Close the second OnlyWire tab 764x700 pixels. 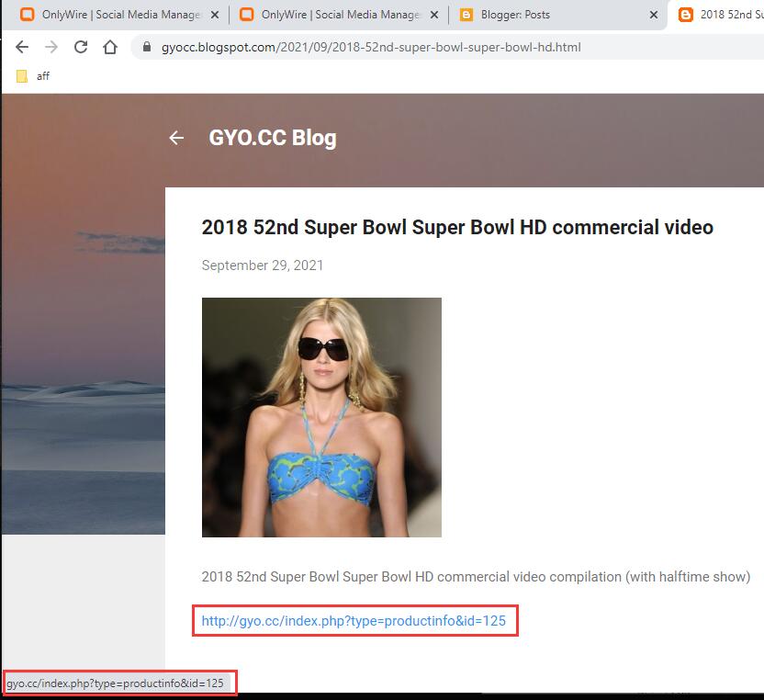(x=434, y=15)
